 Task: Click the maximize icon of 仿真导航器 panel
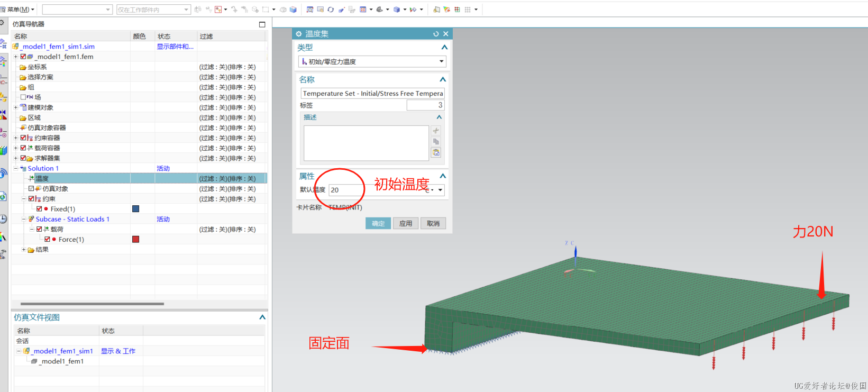tap(262, 24)
